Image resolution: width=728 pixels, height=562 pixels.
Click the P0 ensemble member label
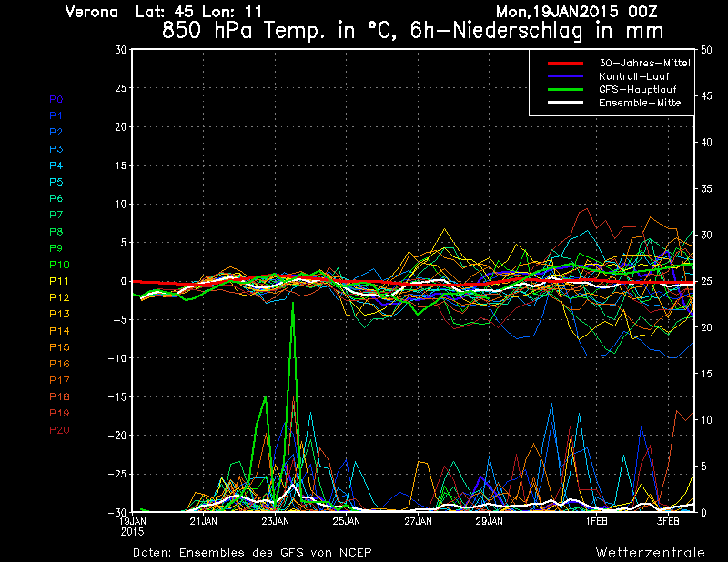(x=56, y=99)
